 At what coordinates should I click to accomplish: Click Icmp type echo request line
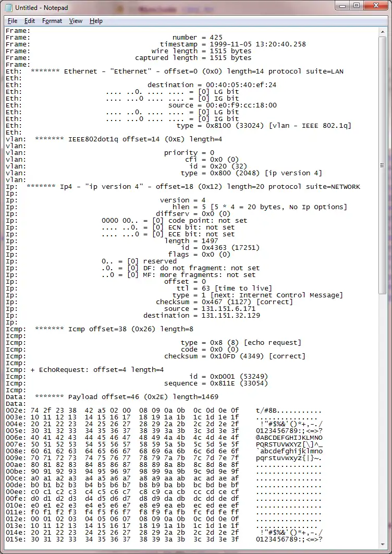[241, 343]
